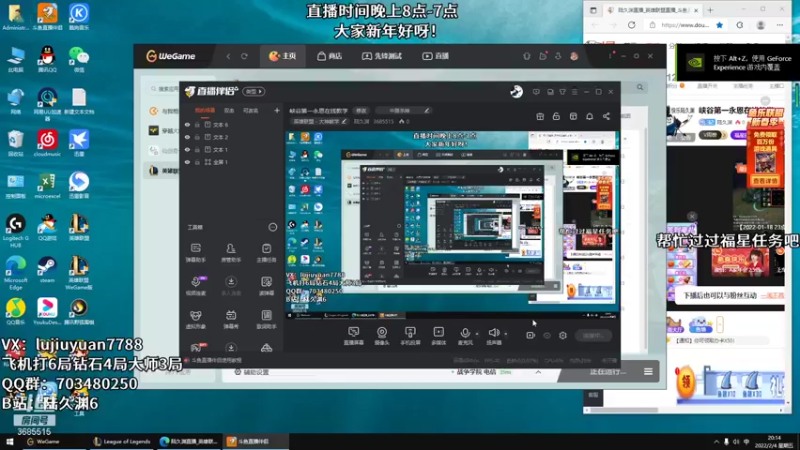Hide the 文本 6 source layer
The width and height of the screenshot is (800, 450).
[x=187, y=124]
